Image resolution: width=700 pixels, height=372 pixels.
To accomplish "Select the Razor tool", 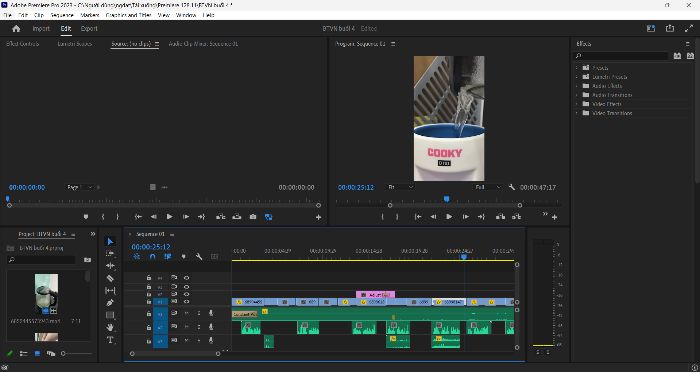I will (x=110, y=278).
